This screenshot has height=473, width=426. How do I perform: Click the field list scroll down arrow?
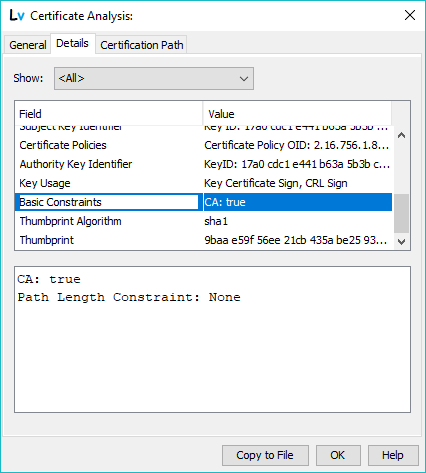(401, 241)
